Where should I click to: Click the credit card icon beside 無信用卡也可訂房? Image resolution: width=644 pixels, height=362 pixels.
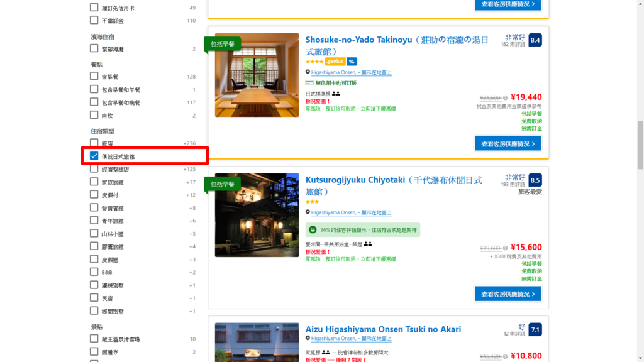coord(309,83)
